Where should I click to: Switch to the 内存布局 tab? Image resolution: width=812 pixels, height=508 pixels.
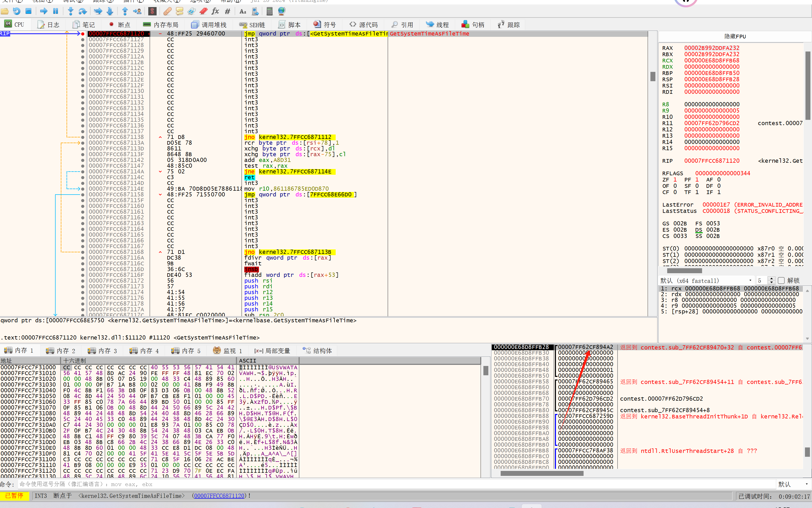(161, 25)
